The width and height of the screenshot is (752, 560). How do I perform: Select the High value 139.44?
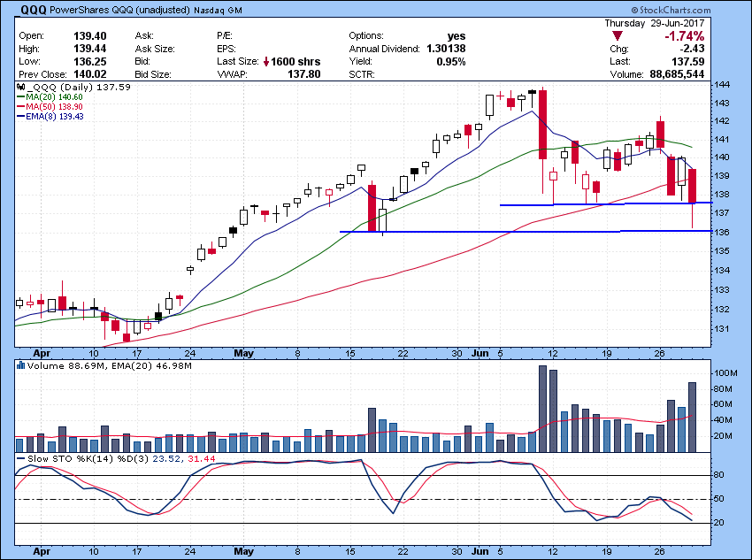click(x=89, y=49)
